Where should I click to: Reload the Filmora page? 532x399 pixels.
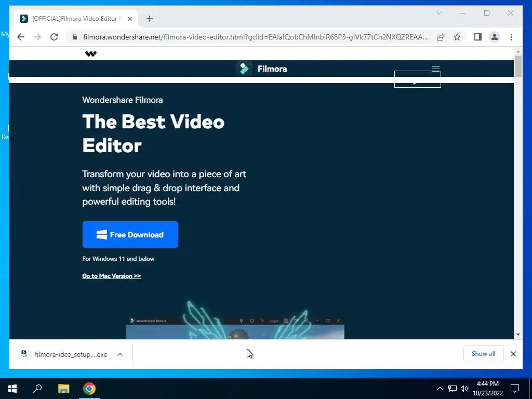coord(54,37)
